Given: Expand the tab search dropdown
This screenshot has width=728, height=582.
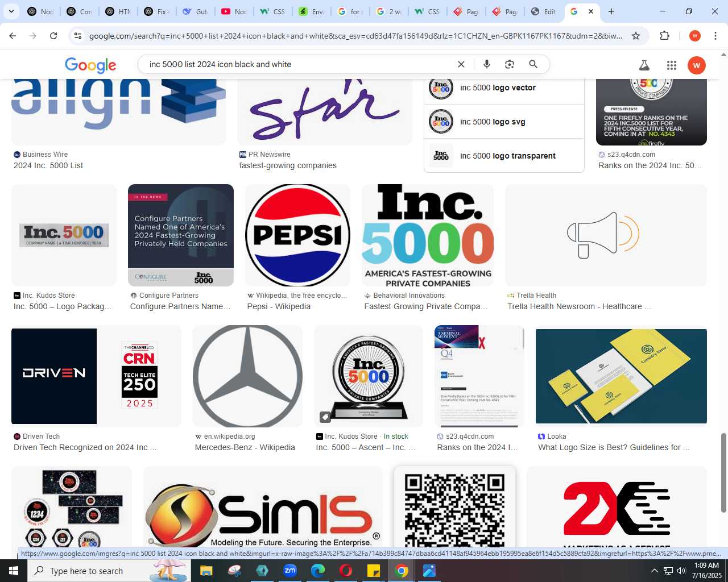Looking at the screenshot, I should 11,11.
